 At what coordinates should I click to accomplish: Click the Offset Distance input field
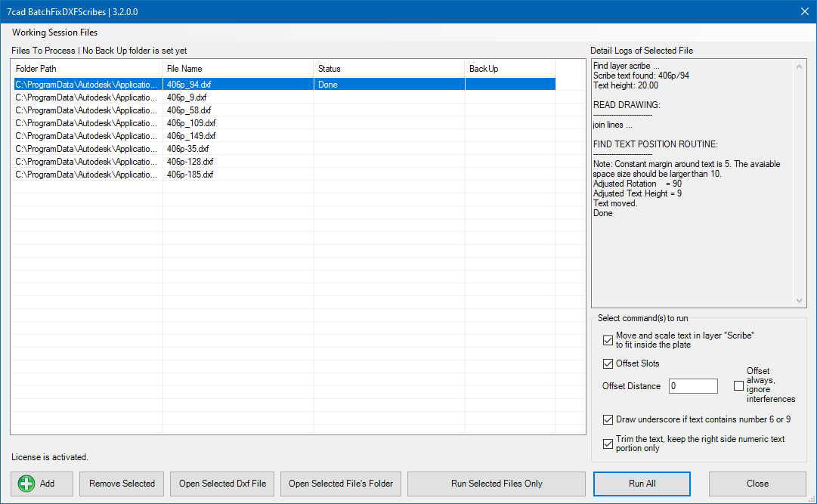[693, 386]
